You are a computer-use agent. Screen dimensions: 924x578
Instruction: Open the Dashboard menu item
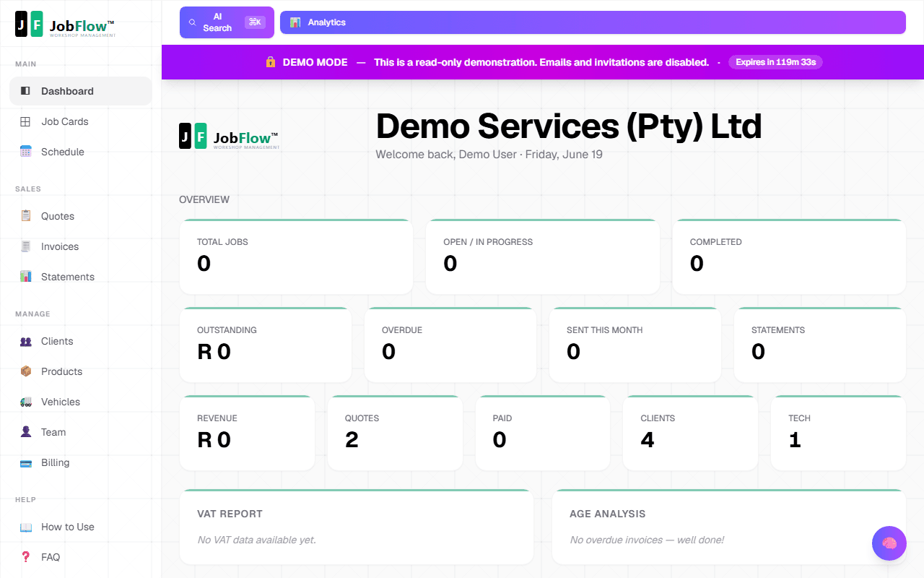[x=81, y=91]
